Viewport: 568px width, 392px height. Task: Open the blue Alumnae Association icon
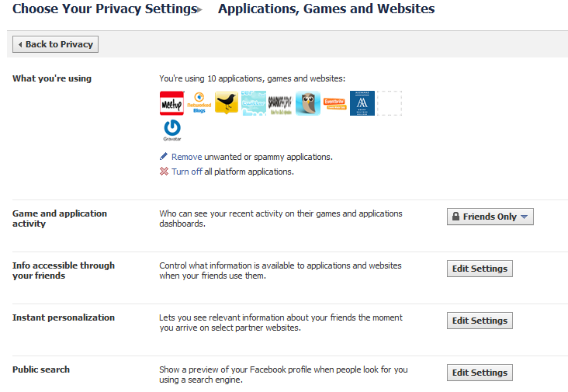tap(362, 103)
